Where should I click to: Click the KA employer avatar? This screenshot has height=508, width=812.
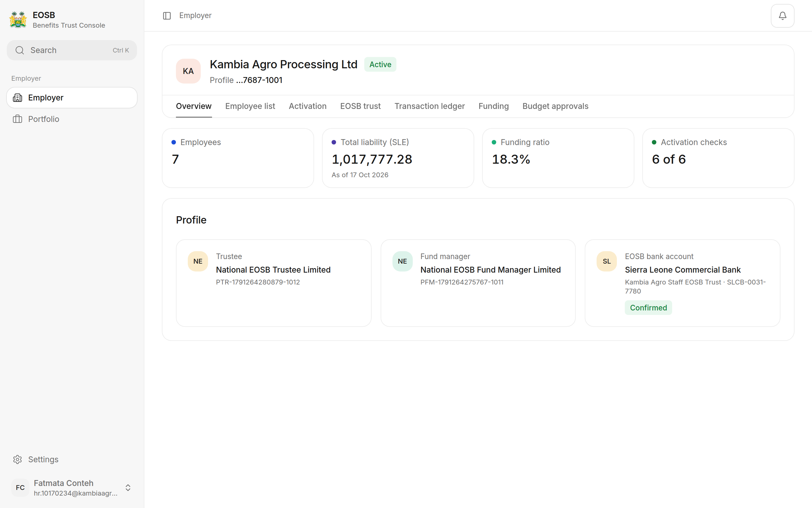[x=188, y=71]
